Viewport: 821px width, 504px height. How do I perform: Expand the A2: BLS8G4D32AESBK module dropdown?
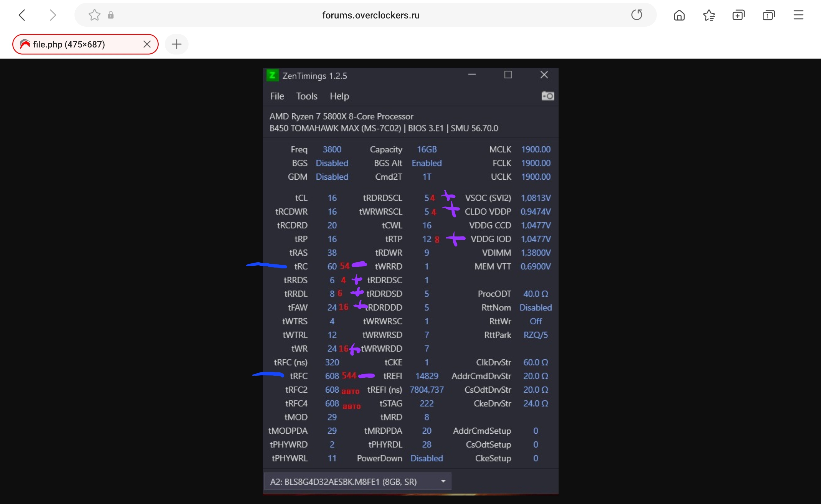point(443,481)
